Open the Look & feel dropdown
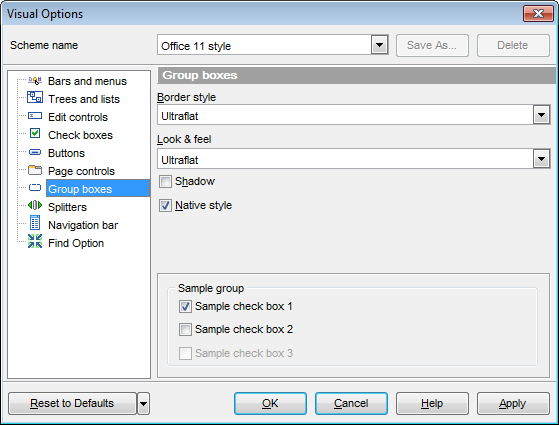Viewport: 559px width, 425px height. 542,159
